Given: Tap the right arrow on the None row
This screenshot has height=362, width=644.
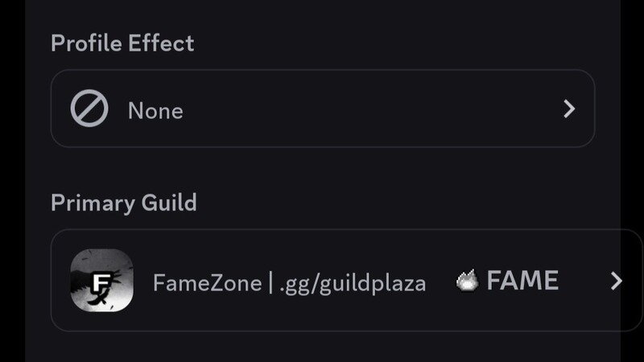Looking at the screenshot, I should (569, 109).
